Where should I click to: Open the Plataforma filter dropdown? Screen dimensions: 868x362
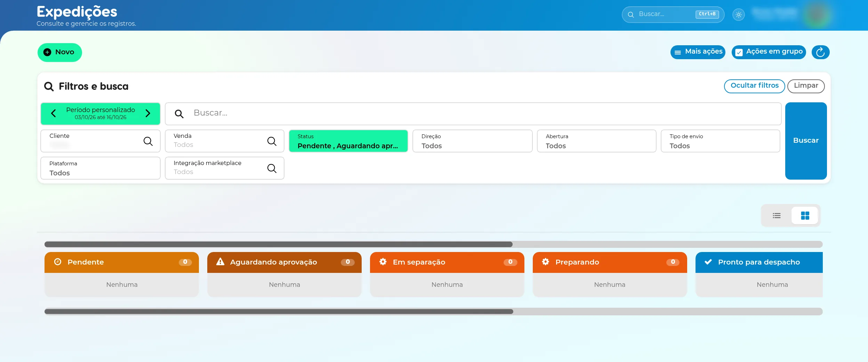(101, 168)
